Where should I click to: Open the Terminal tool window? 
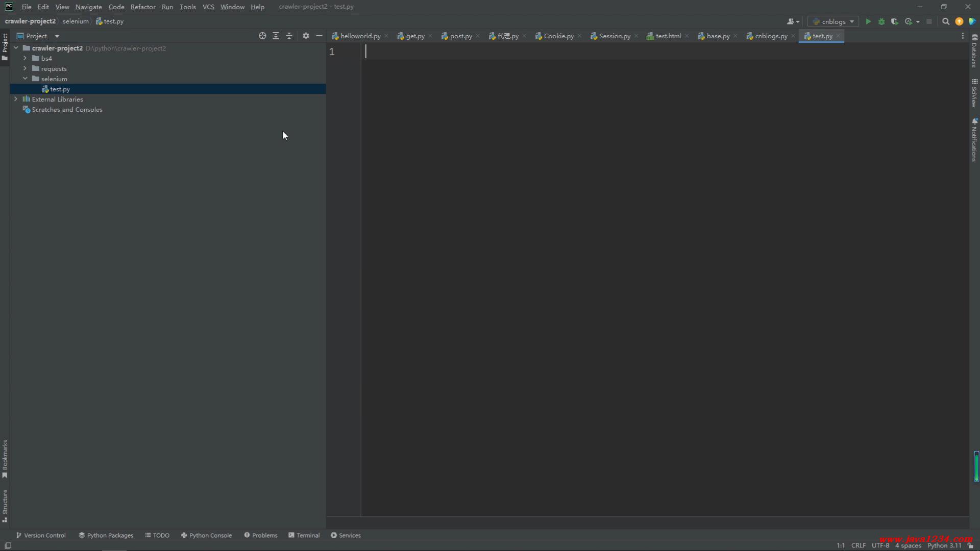(x=304, y=535)
